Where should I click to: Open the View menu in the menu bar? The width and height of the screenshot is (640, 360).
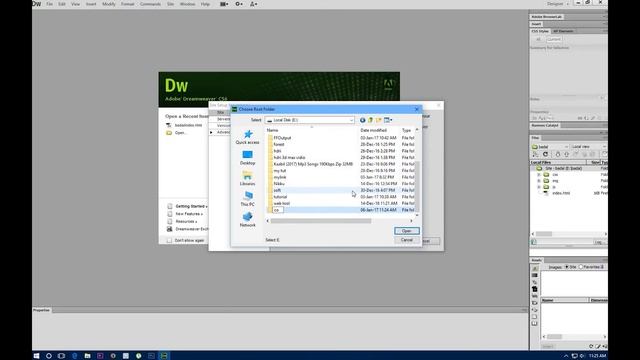point(76,4)
